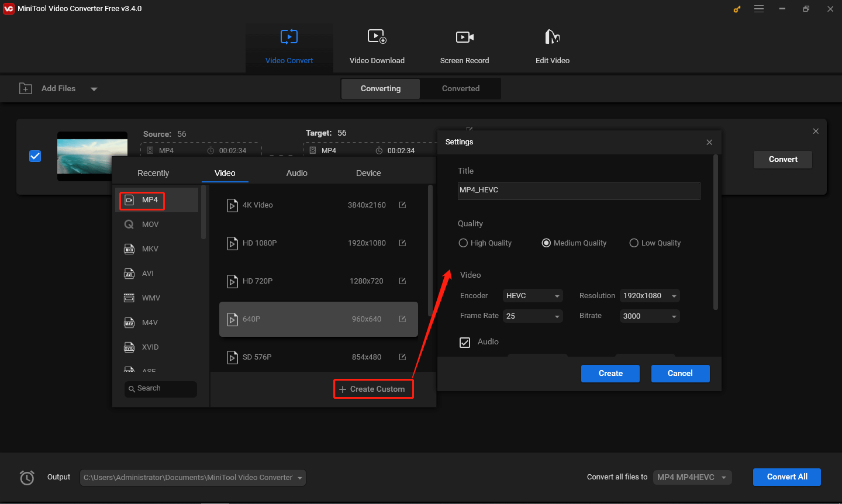The width and height of the screenshot is (842, 504).
Task: Open the Convert all files to dropdown
Action: click(692, 477)
